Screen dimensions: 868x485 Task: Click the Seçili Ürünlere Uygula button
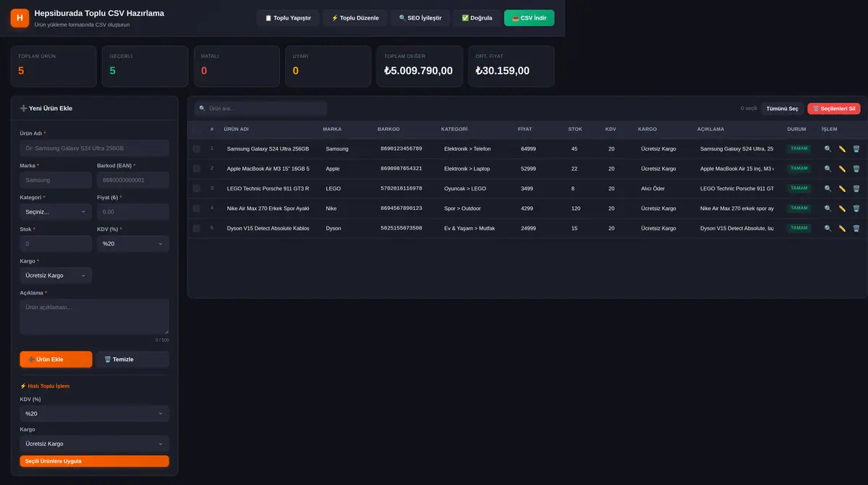click(x=94, y=461)
